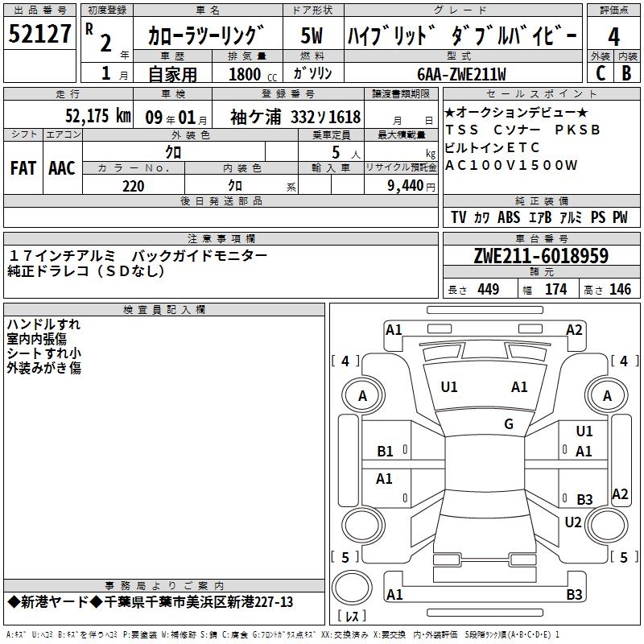Select grade ハイブリッド ダブルバイビー

(x=462, y=35)
